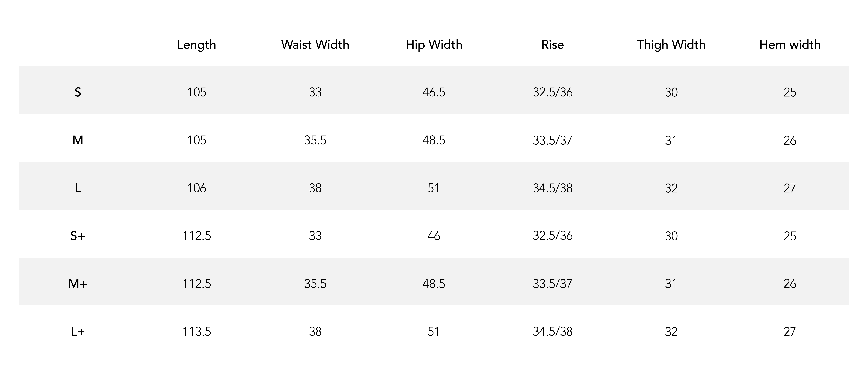The image size is (868, 372).
Task: Click the Length column header
Action: (196, 45)
